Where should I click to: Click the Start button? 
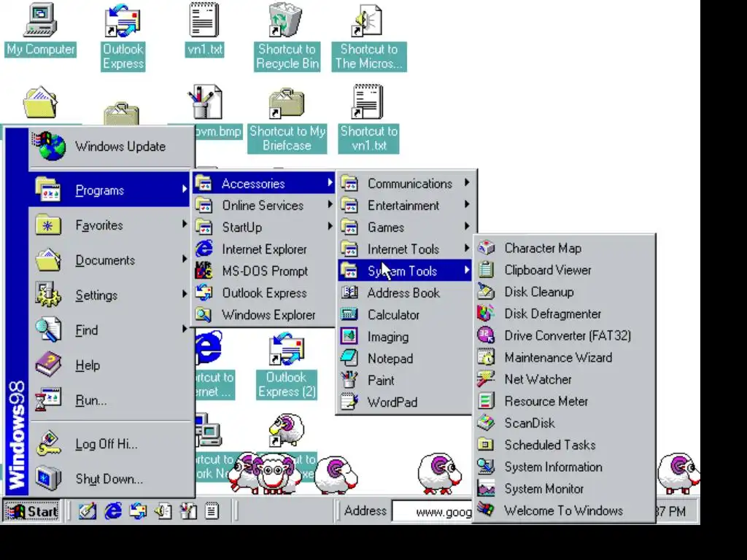click(31, 511)
